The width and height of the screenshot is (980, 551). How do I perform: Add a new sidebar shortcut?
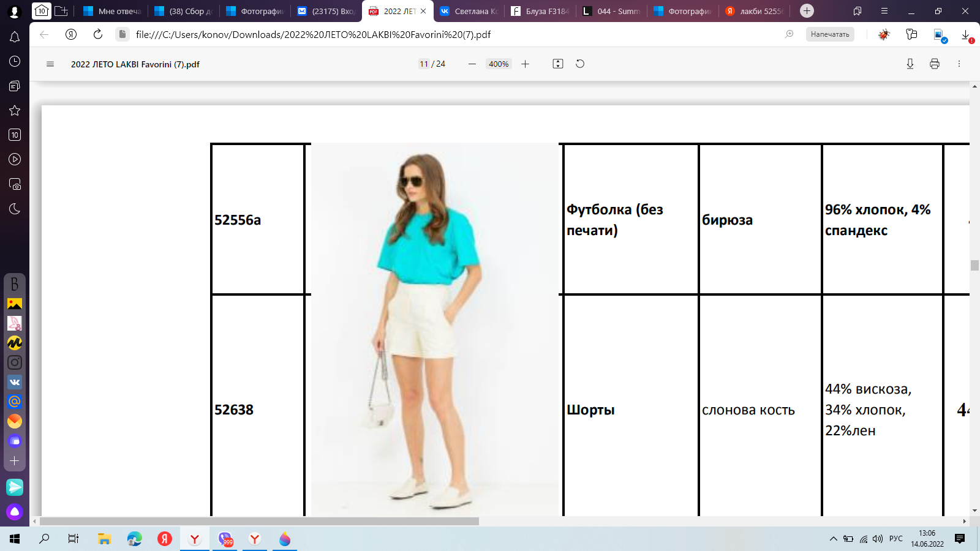(x=15, y=460)
